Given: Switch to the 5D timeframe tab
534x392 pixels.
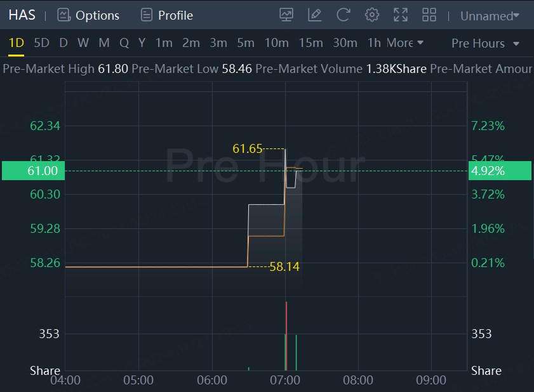Looking at the screenshot, I should [x=41, y=43].
